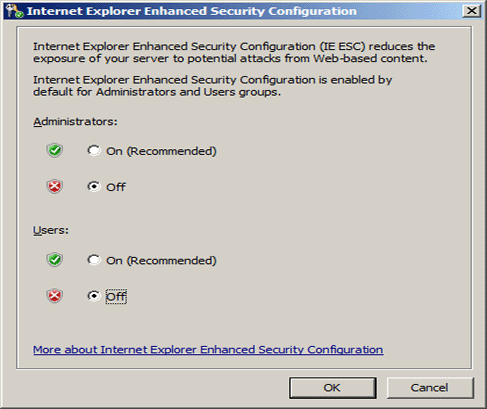The image size is (487, 409).
Task: Click On (Recommended) label text under Users
Action: (161, 260)
